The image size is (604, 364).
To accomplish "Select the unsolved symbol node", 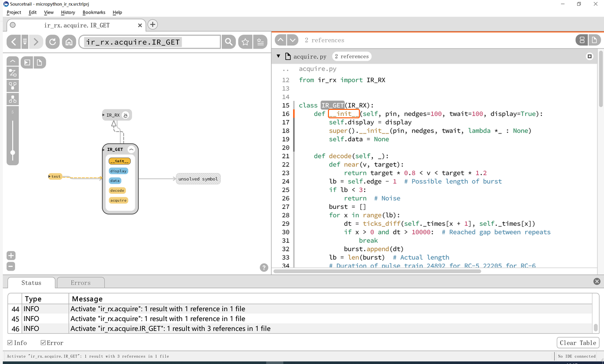I will 198,179.
